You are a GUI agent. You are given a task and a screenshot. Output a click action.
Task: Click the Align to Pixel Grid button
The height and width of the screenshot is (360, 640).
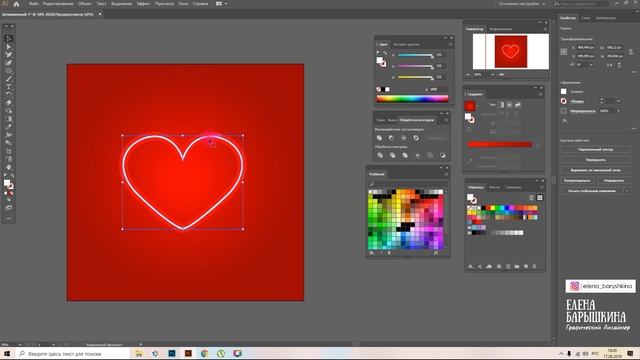(x=596, y=170)
